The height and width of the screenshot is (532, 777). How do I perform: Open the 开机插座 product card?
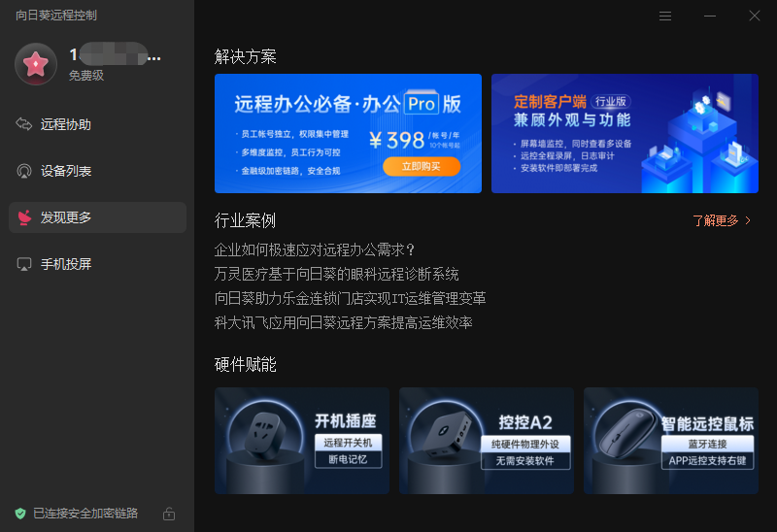tap(302, 441)
